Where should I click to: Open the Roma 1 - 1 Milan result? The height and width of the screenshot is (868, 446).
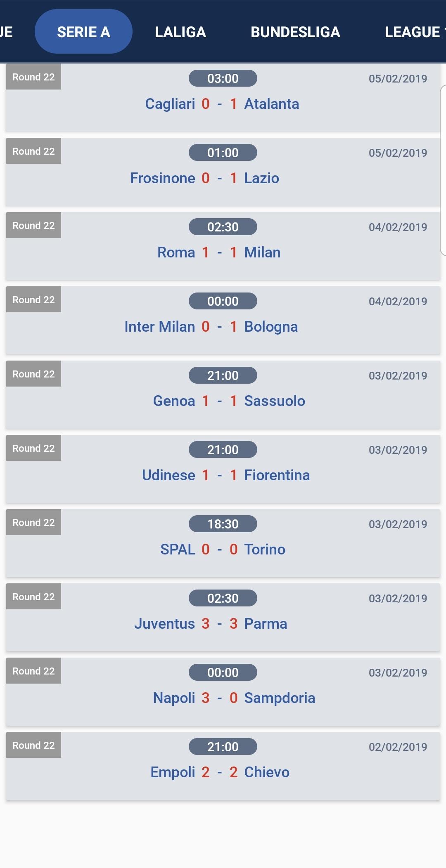point(219,252)
